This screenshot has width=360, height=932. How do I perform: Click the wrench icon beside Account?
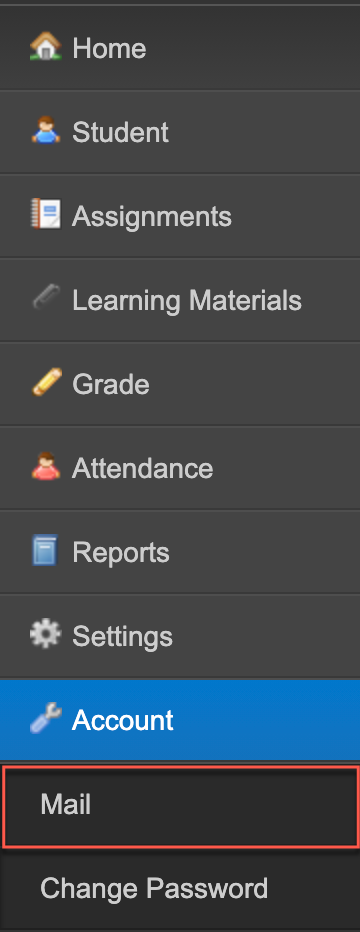click(45, 719)
